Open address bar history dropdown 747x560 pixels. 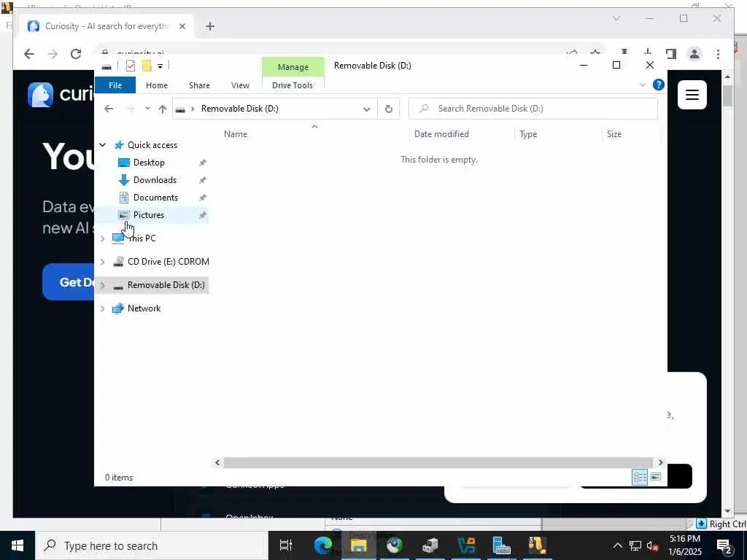click(x=367, y=109)
